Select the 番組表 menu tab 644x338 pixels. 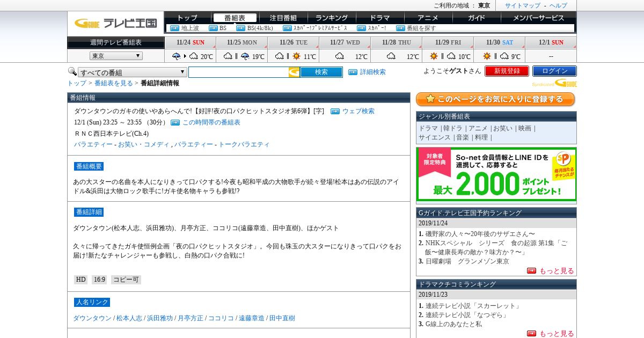click(235, 18)
